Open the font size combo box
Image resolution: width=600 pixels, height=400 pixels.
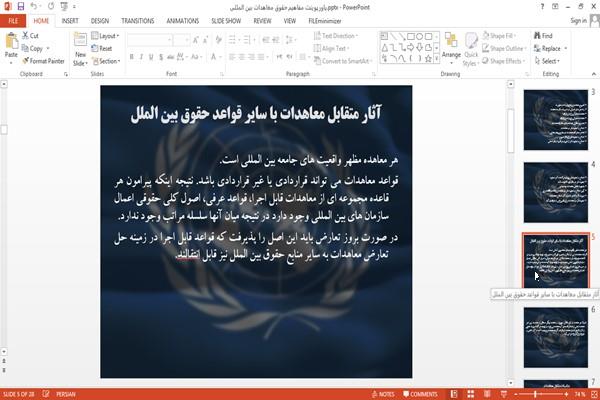click(181, 40)
